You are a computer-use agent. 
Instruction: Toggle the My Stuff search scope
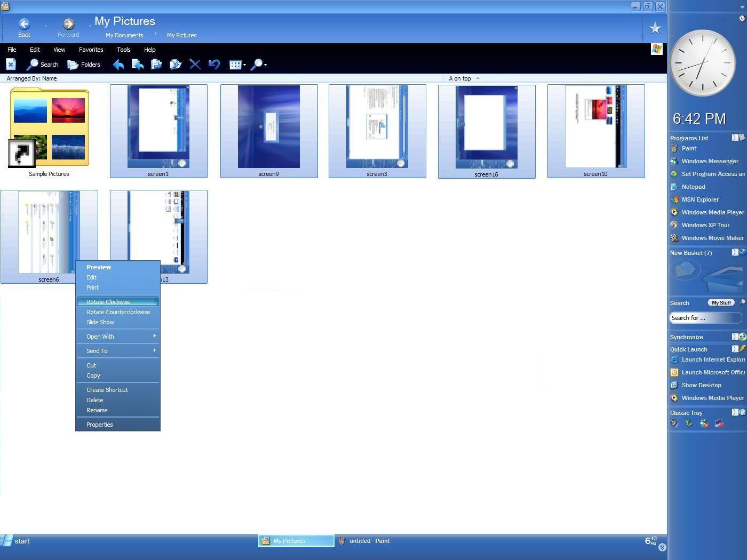click(x=721, y=303)
